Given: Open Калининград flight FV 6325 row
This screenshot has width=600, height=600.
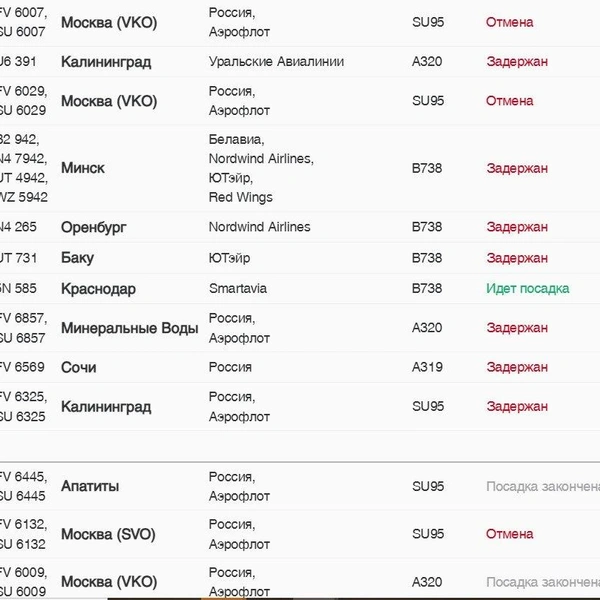Looking at the screenshot, I should (x=300, y=406).
